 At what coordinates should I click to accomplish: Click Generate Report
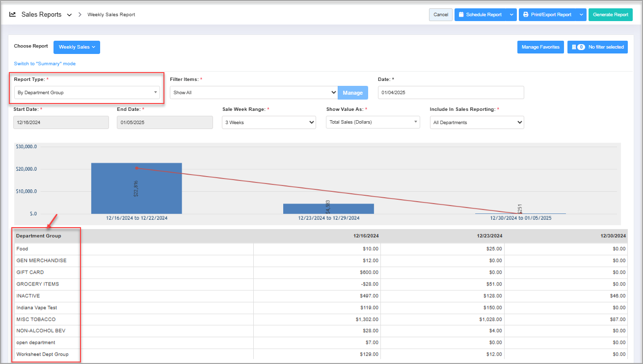click(x=611, y=15)
